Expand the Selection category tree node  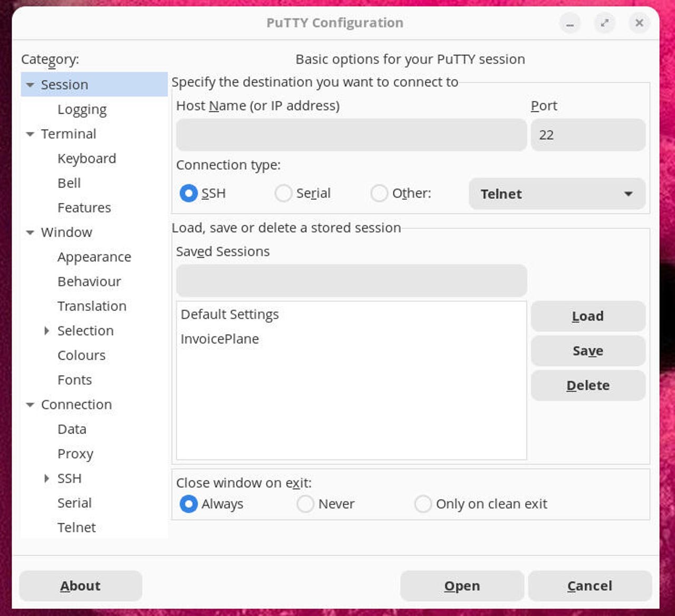[47, 331]
